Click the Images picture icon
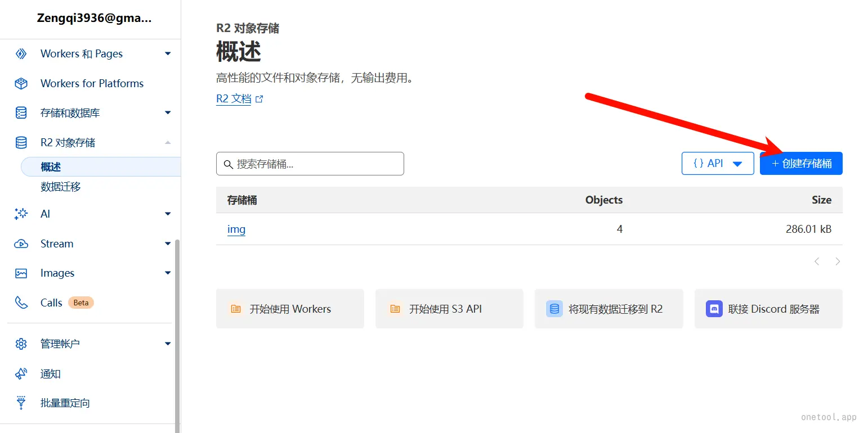 pos(21,273)
